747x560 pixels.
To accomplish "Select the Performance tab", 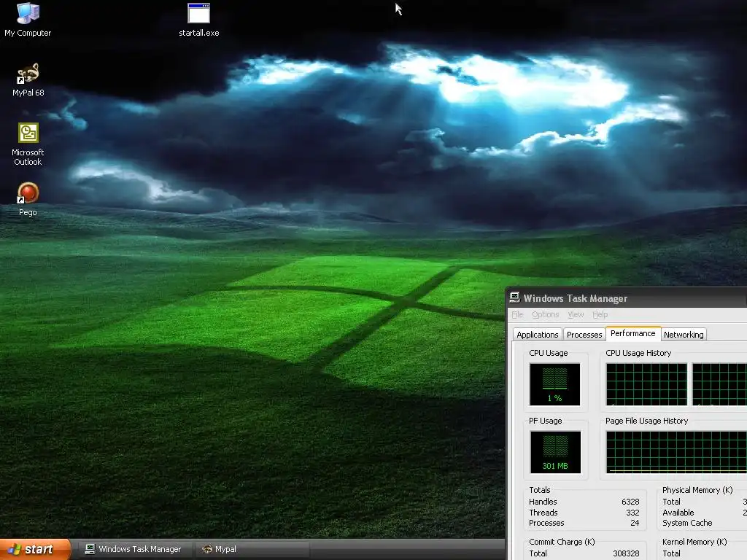I will pos(633,333).
